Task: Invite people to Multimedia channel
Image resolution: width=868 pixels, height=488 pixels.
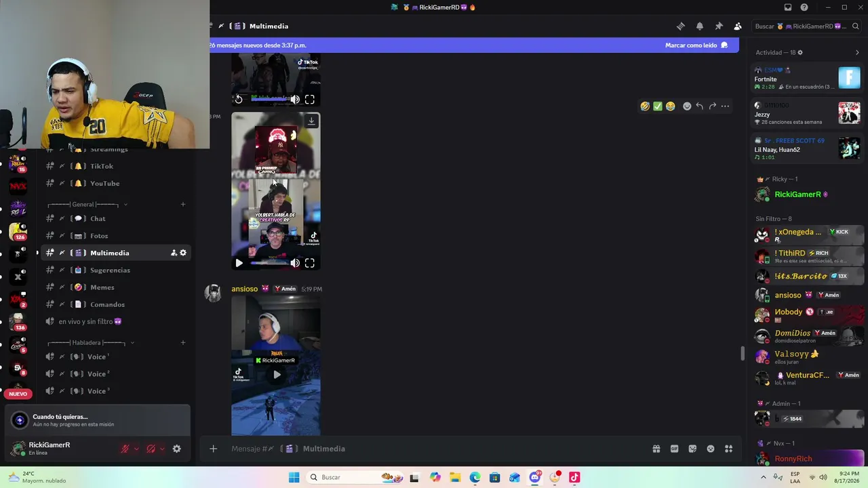Action: (174, 253)
